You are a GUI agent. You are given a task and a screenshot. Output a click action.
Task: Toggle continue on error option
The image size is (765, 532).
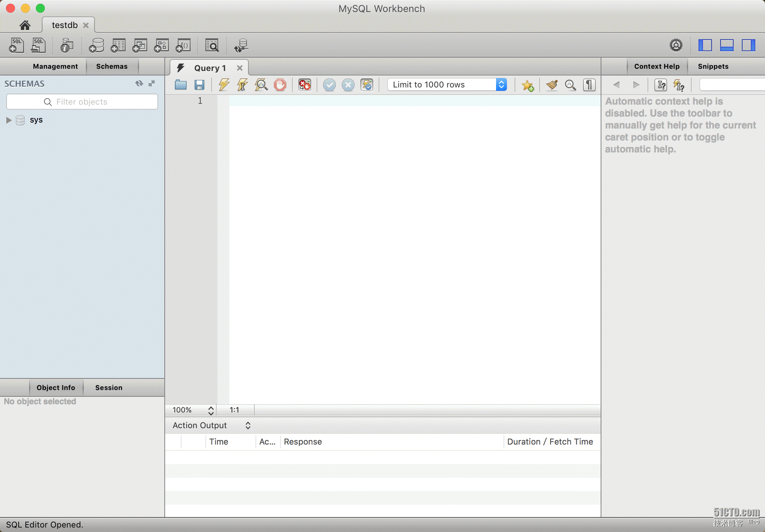pos(304,85)
